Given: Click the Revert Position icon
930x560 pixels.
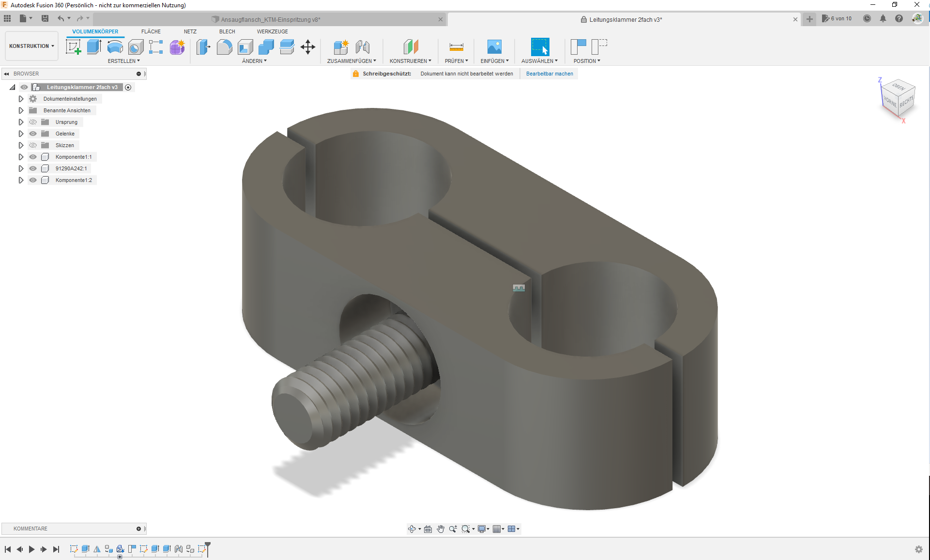Looking at the screenshot, I should 599,47.
